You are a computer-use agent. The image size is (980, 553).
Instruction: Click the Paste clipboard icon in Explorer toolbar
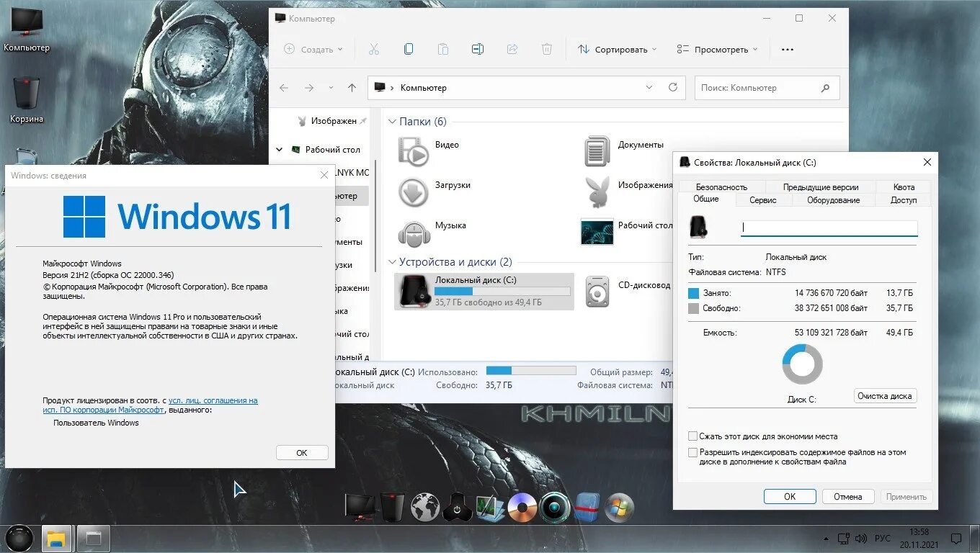(x=443, y=49)
